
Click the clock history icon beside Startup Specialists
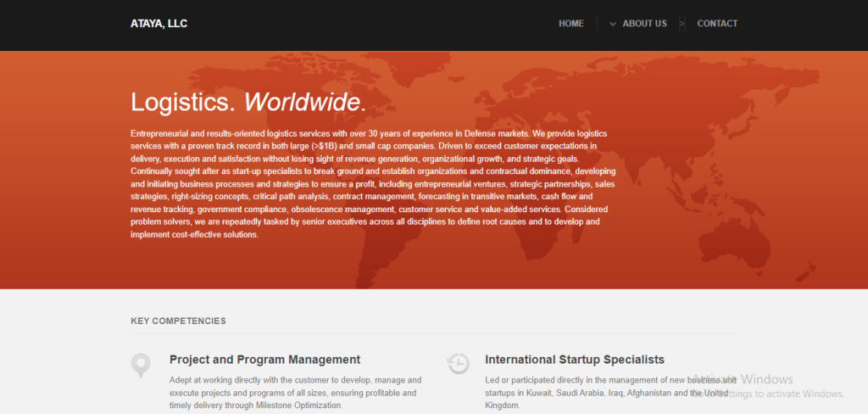click(x=458, y=363)
